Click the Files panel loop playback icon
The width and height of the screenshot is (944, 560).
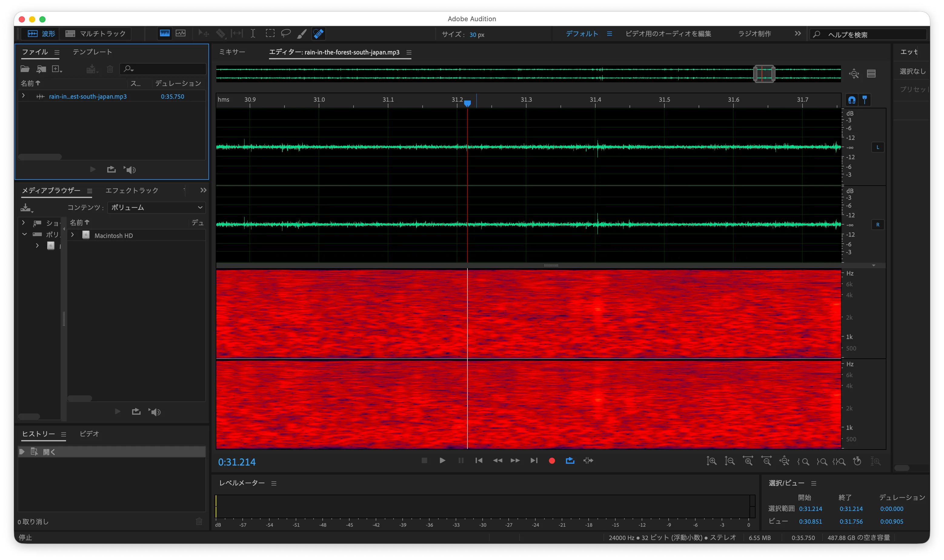tap(111, 170)
